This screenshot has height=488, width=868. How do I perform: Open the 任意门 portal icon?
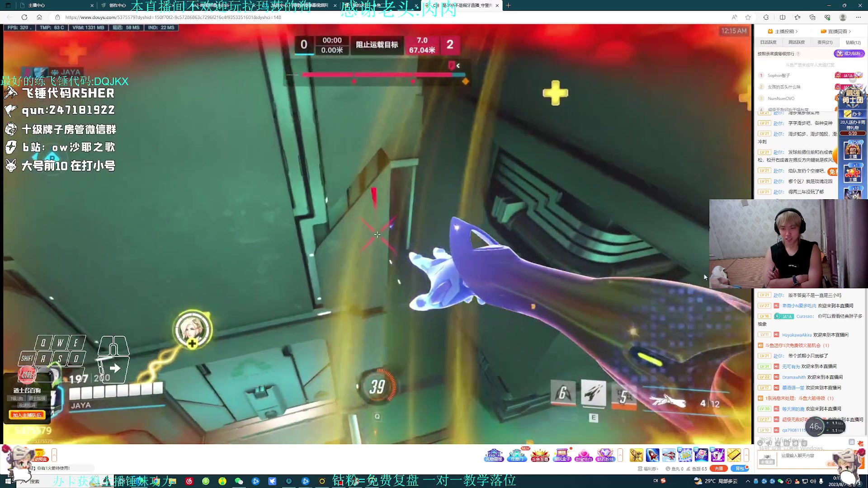click(x=517, y=455)
